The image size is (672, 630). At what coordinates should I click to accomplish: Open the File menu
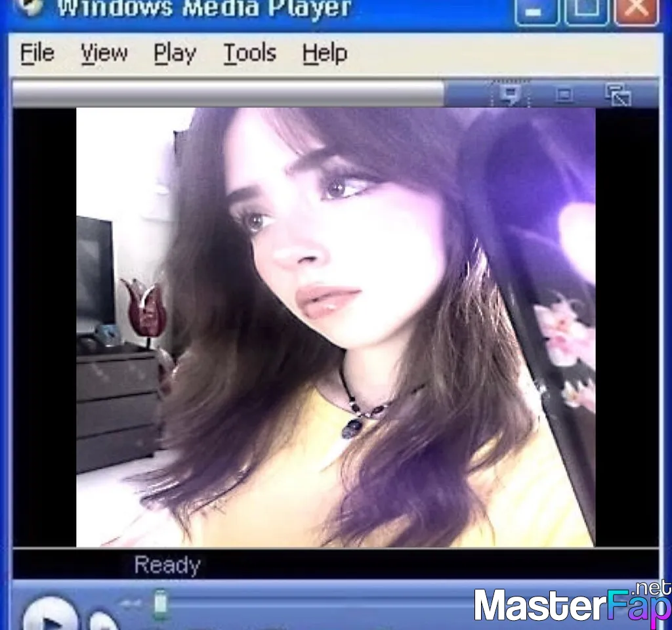[37, 53]
